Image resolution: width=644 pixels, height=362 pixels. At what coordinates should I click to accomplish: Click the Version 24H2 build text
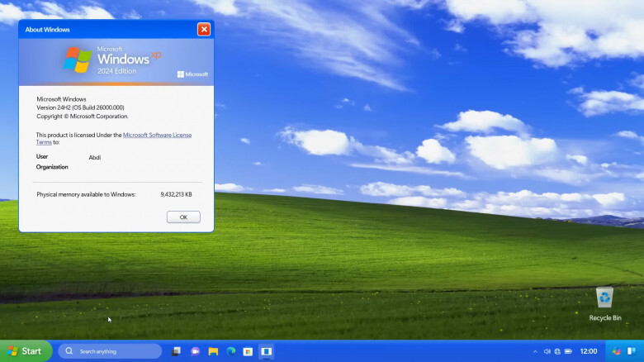pyautogui.click(x=80, y=107)
